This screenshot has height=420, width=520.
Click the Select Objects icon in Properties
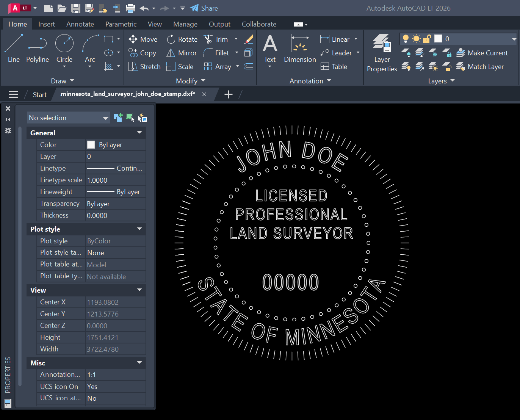(130, 118)
